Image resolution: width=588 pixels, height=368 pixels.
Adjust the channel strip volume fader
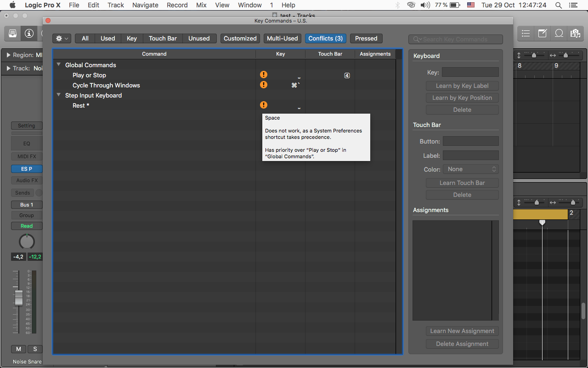(x=19, y=298)
